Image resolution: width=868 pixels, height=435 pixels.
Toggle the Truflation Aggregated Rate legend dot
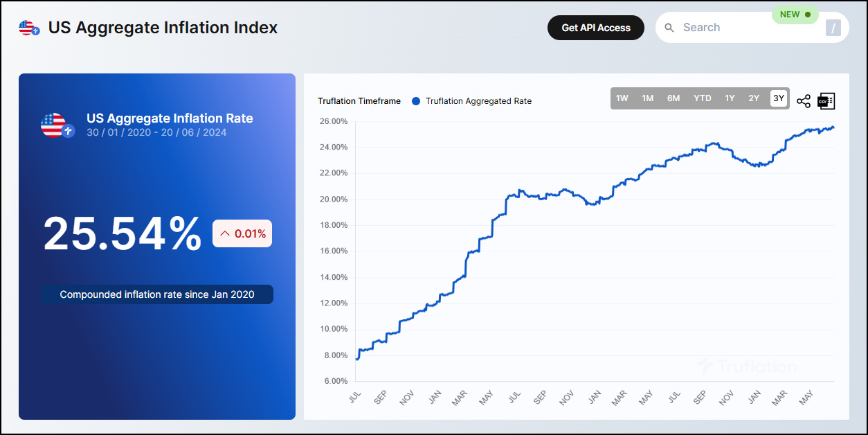pos(416,101)
